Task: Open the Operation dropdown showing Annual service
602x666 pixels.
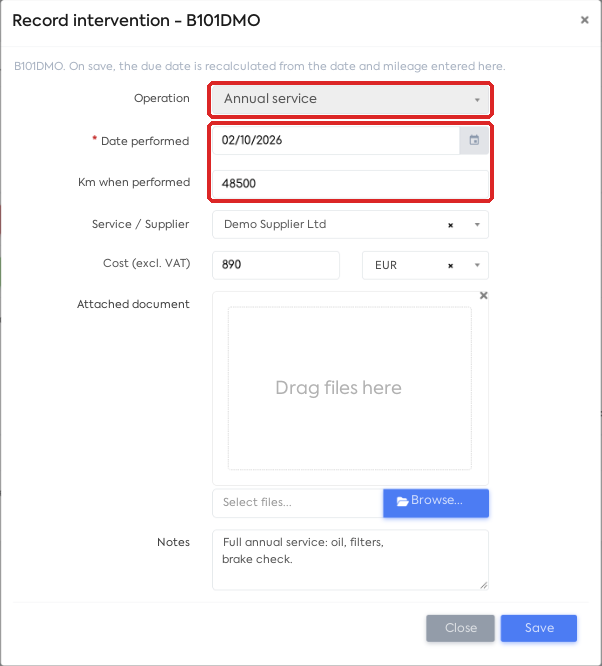Action: (350, 99)
